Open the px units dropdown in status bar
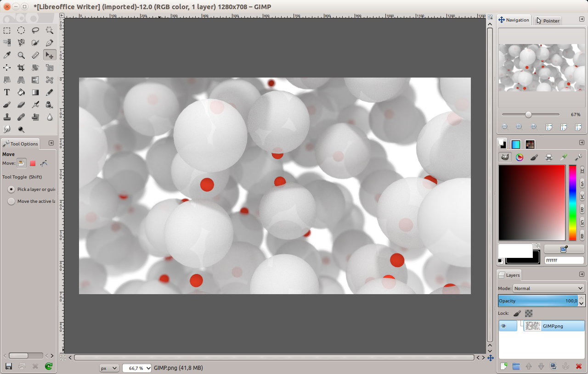 pos(109,368)
